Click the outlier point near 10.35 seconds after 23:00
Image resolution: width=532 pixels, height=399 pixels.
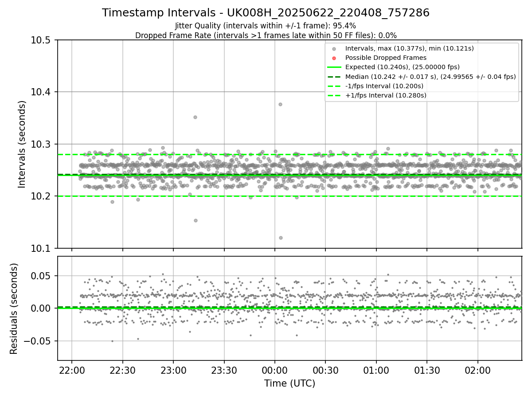point(195,117)
